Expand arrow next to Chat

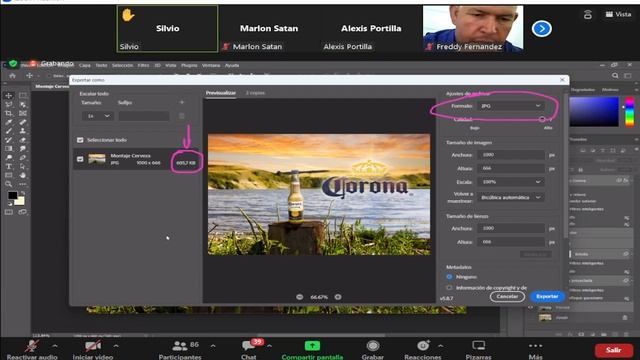(269, 346)
